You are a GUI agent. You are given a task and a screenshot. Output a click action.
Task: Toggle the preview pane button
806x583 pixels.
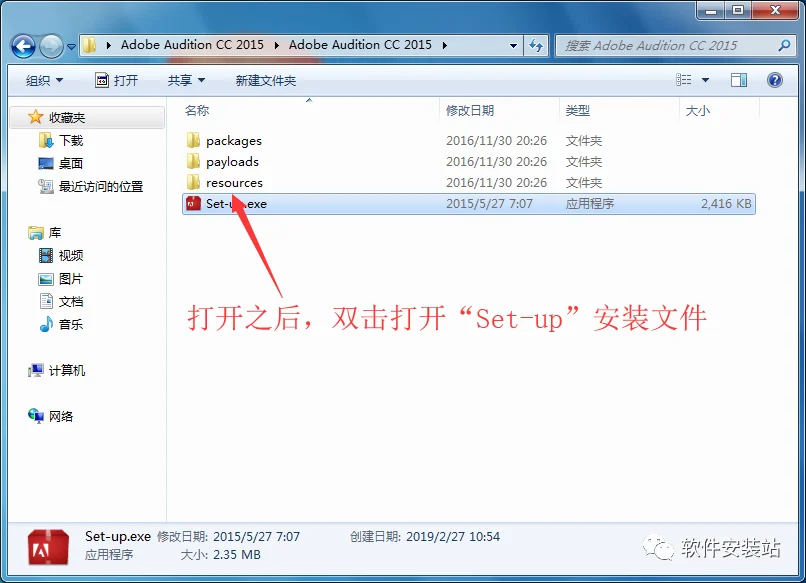(x=739, y=80)
